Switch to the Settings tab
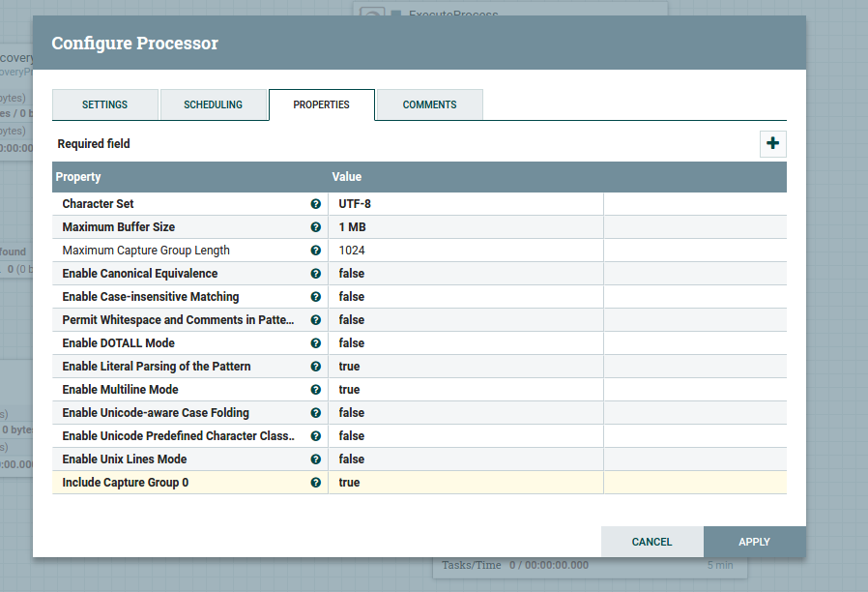The width and height of the screenshot is (868, 592). click(x=105, y=104)
